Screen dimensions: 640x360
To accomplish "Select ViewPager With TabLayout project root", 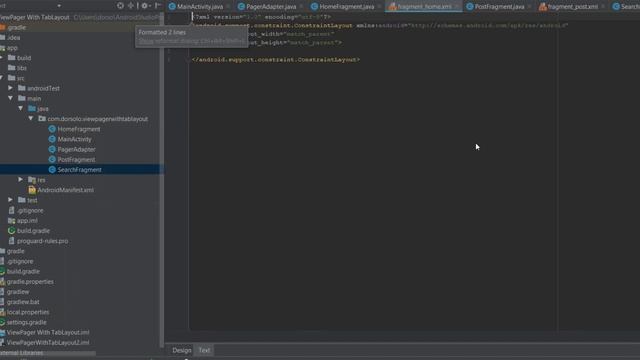I will pyautogui.click(x=35, y=18).
